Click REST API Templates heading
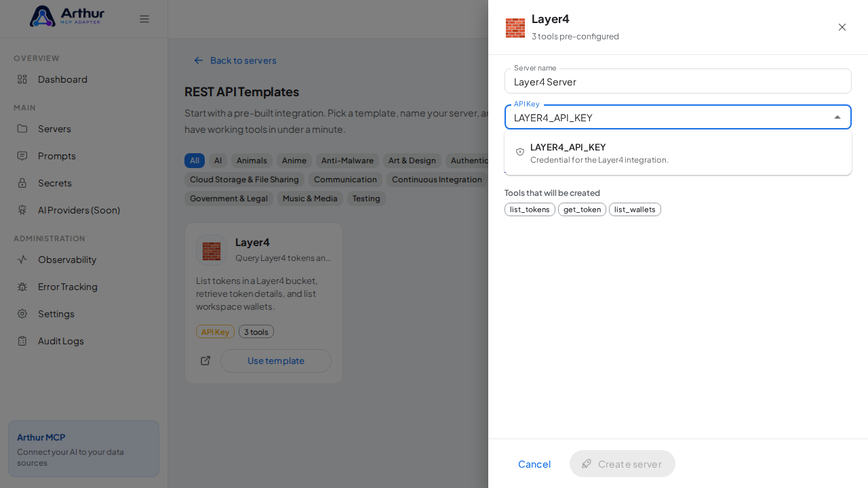This screenshot has width=868, height=488. coord(241,91)
